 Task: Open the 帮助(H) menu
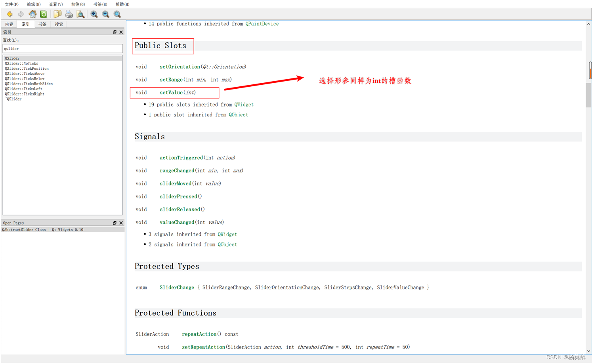[122, 4]
